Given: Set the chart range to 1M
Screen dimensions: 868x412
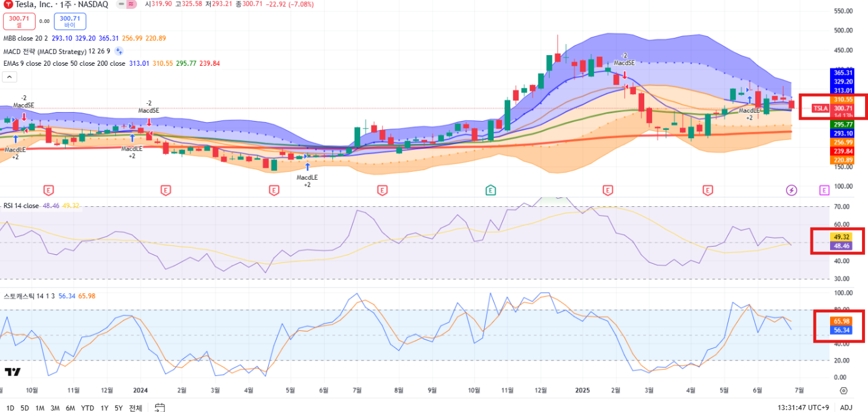Looking at the screenshot, I should (40, 408).
